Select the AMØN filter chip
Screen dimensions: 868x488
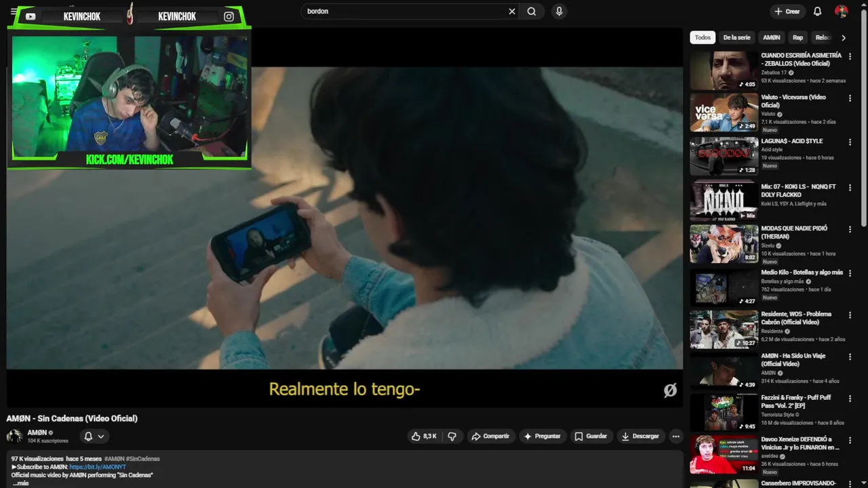(x=772, y=38)
